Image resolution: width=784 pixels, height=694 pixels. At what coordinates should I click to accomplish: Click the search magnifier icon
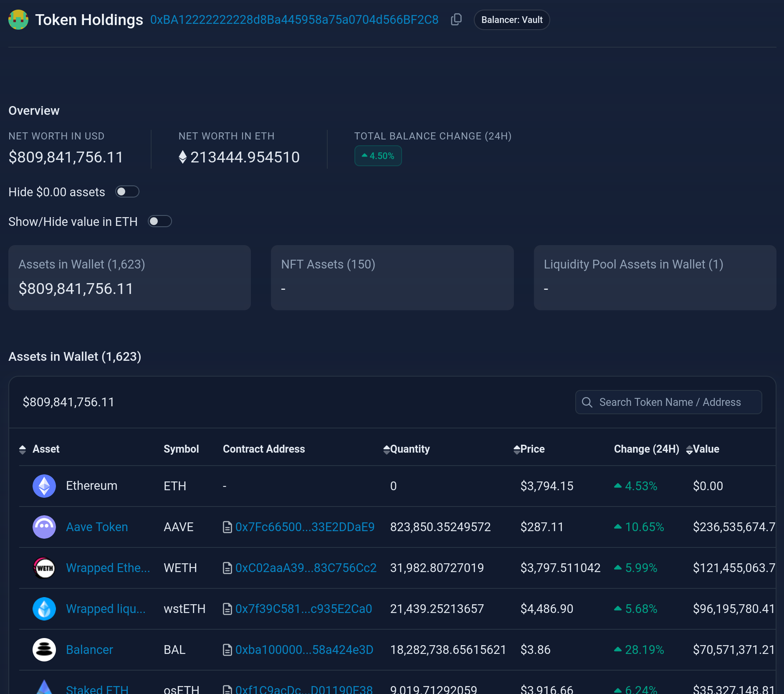tap(587, 402)
